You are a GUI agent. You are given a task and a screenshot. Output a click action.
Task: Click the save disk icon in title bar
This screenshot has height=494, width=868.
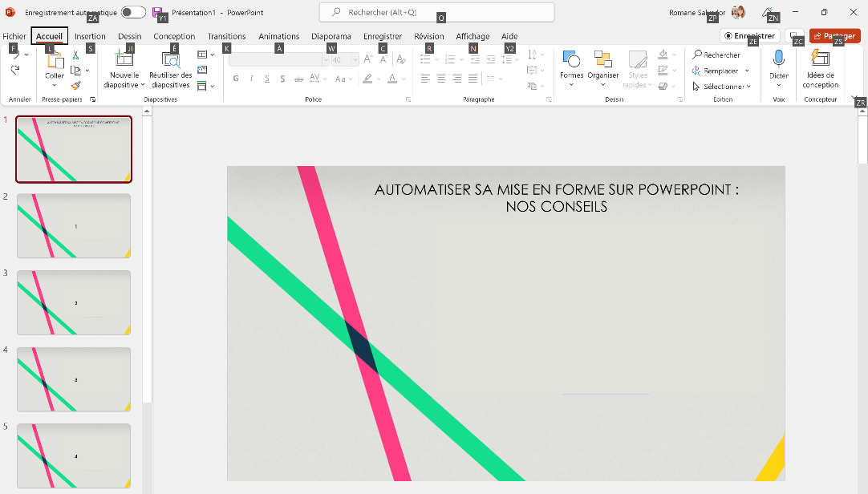coord(158,12)
